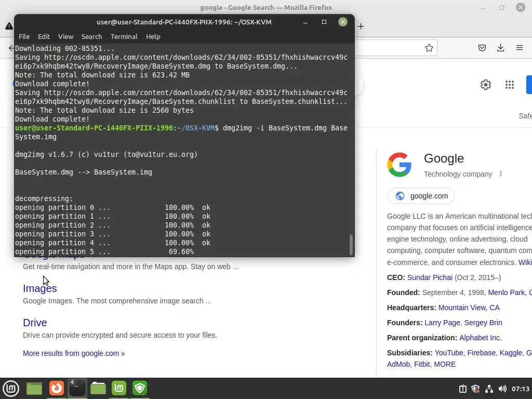Open a new Firefox tab
The height and width of the screenshot is (399, 532).
tap(361, 26)
